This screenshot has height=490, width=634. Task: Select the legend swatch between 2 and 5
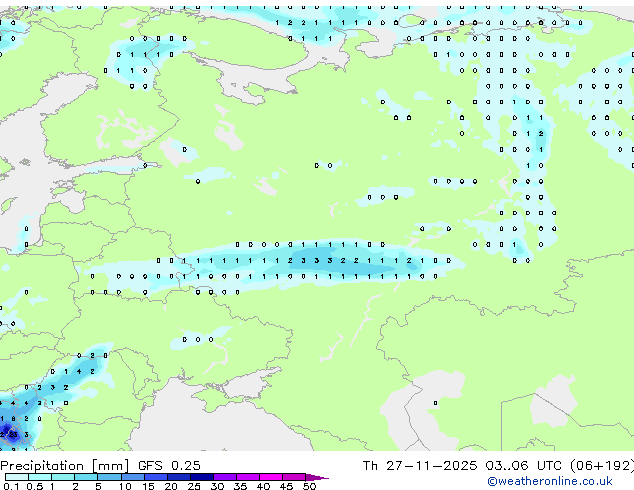tap(86, 477)
